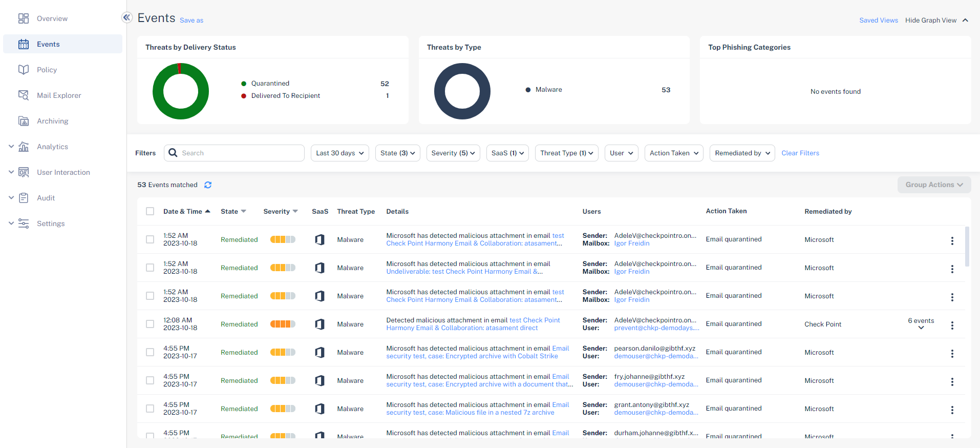Open the Archiving icon
This screenshot has height=448, width=980.
click(x=24, y=121)
